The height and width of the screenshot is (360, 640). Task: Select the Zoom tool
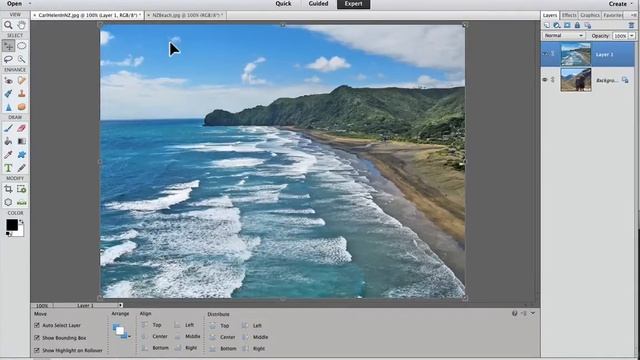[8, 25]
